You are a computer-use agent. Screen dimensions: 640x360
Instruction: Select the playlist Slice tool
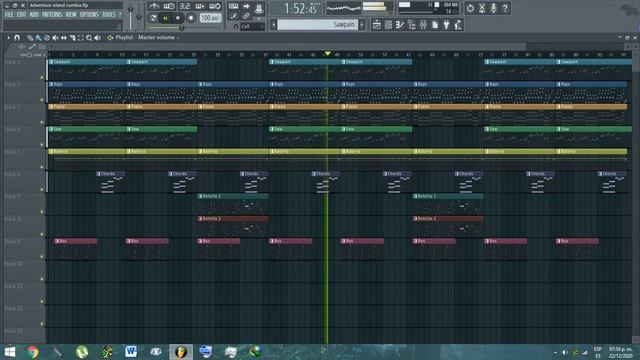coord(72,38)
